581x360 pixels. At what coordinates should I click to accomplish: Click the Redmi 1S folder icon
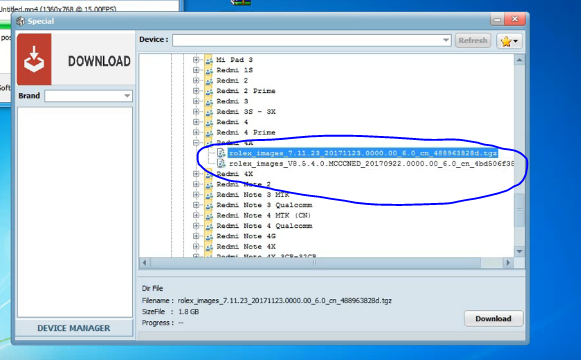pos(209,70)
